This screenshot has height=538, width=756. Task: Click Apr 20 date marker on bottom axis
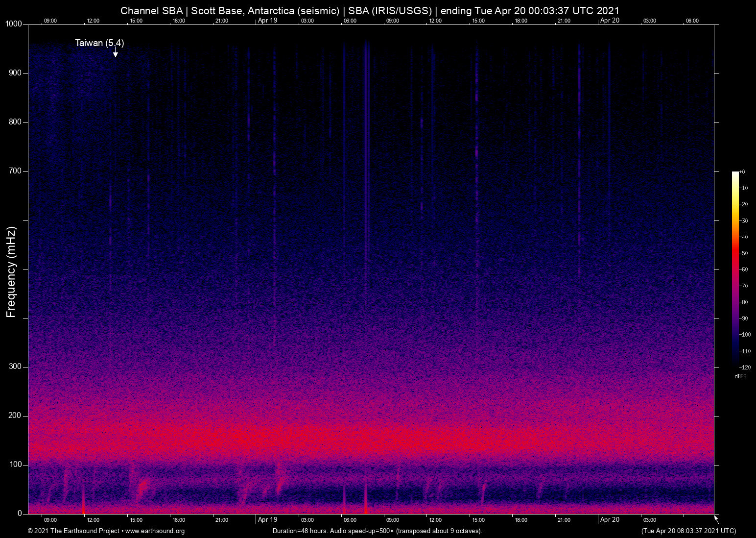point(610,520)
